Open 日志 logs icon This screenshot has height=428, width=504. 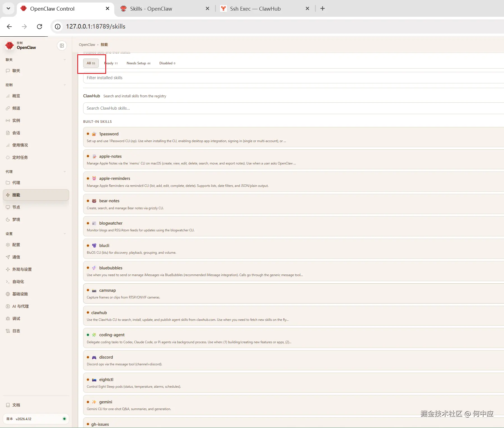[x=8, y=331]
